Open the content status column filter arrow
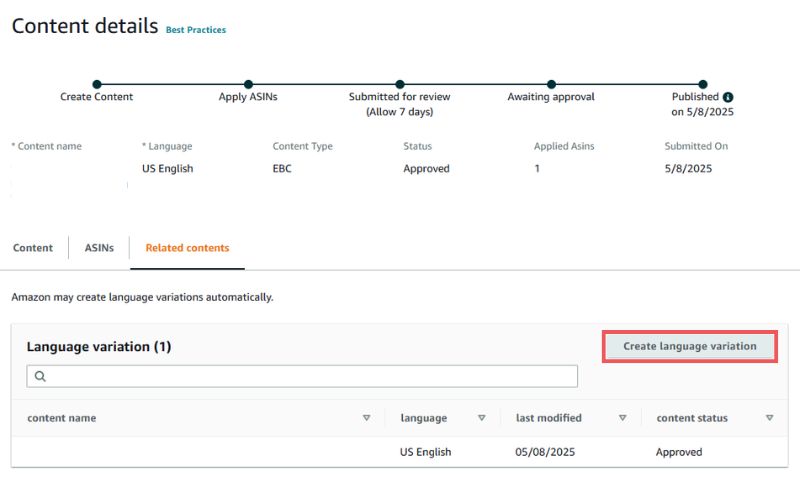The height and width of the screenshot is (500, 800). point(769,418)
